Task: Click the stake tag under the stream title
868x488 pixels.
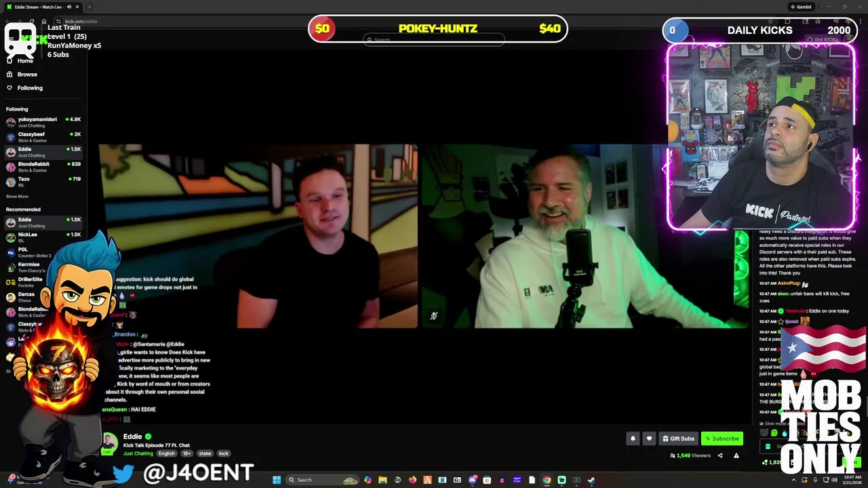Action: coord(205,453)
